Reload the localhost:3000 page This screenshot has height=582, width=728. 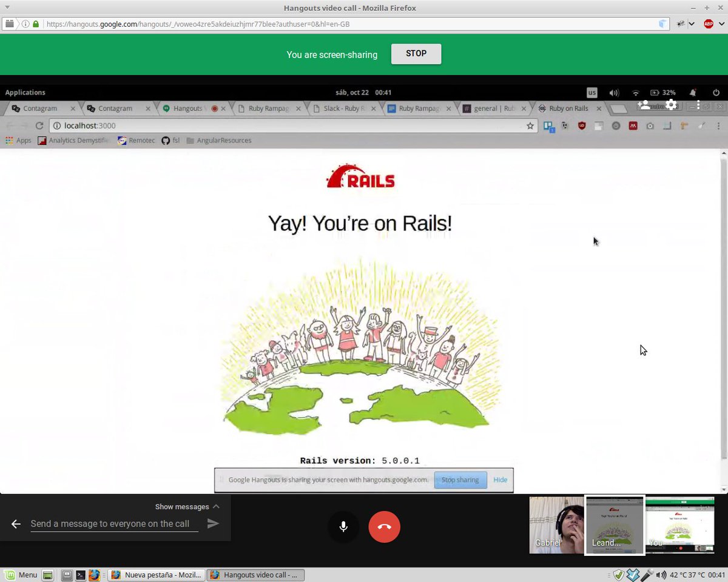39,126
